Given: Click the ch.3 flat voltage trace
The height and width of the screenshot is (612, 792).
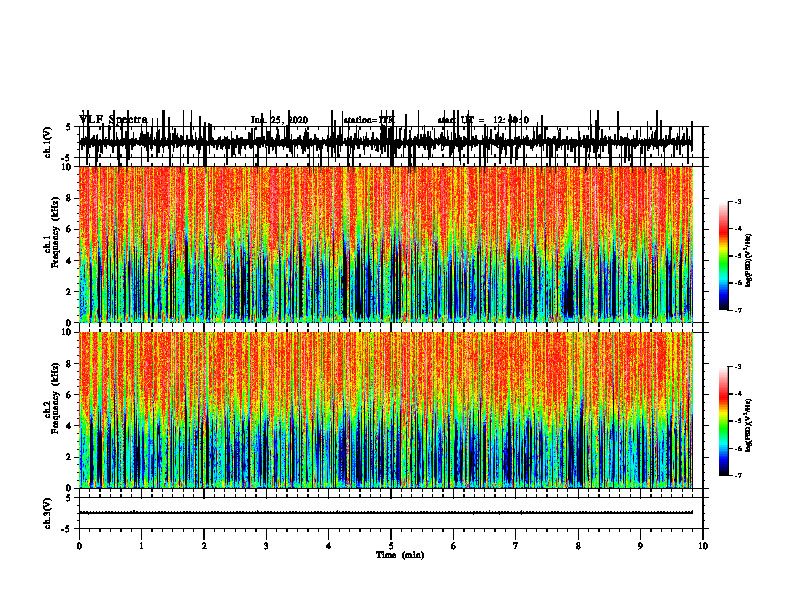Looking at the screenshot, I should tap(386, 513).
